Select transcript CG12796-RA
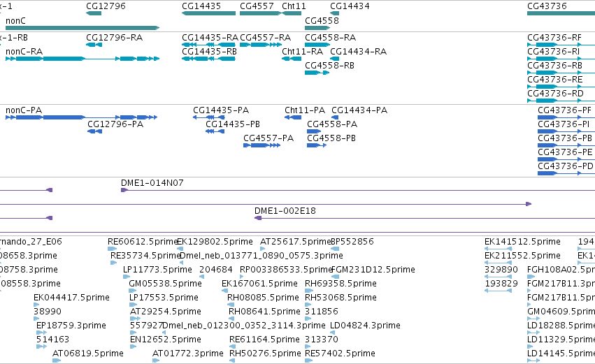The width and height of the screenshot is (595, 364). (x=94, y=45)
